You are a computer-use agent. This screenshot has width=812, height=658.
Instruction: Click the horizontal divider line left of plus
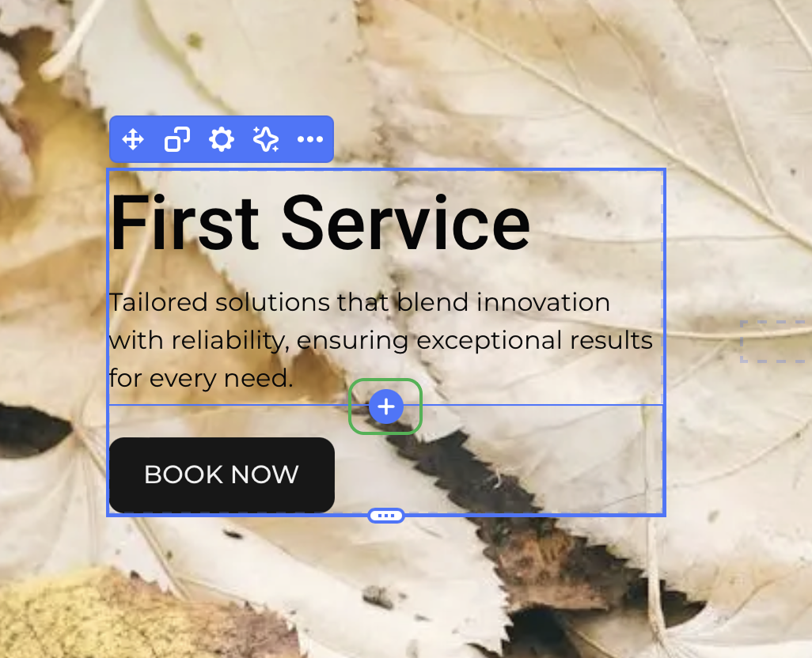pyautogui.click(x=228, y=404)
